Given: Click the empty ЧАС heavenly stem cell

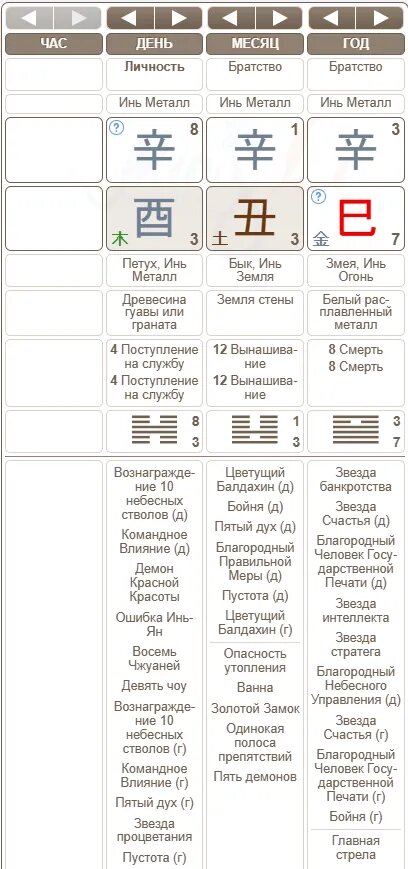Looking at the screenshot, I should pyautogui.click(x=54, y=150).
